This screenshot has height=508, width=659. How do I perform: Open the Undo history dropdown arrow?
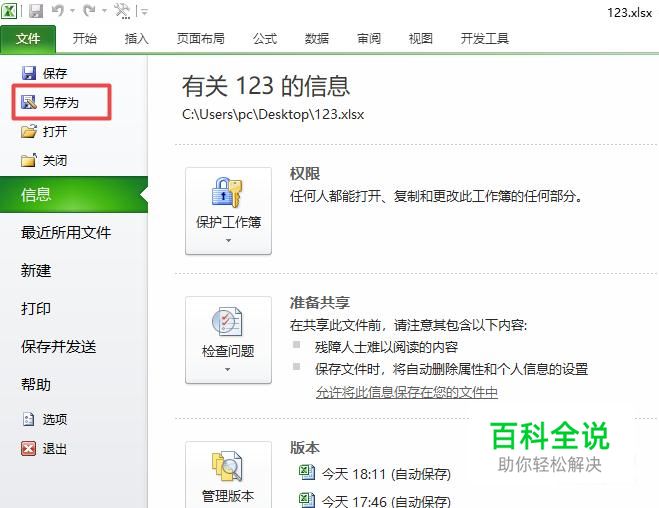pos(72,11)
